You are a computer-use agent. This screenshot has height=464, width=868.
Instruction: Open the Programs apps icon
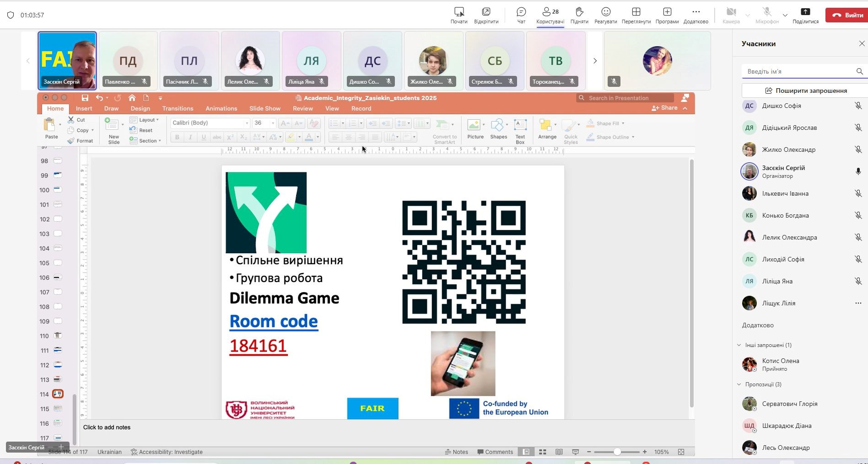click(667, 15)
